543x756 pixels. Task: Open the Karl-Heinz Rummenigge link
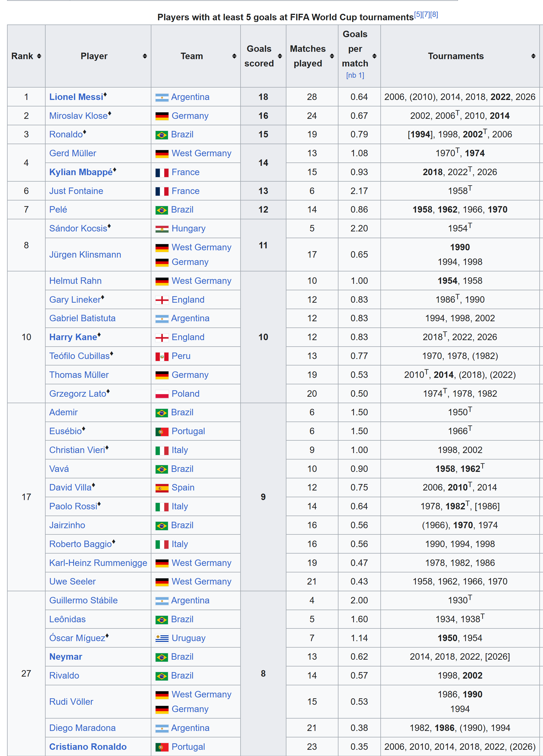[98, 563]
